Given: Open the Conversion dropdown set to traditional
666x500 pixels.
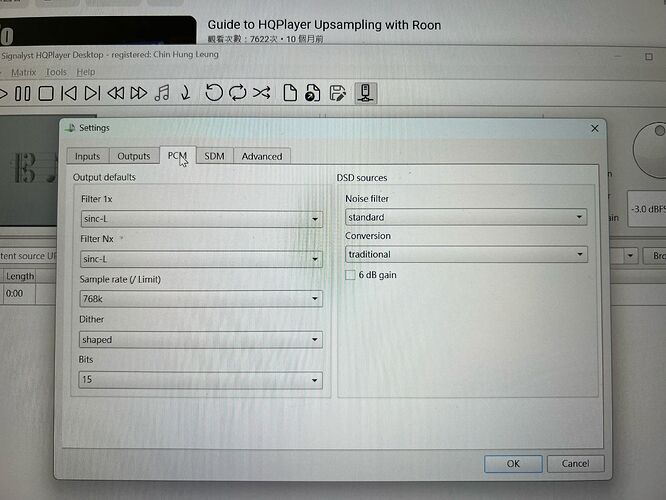Looking at the screenshot, I should point(466,254).
